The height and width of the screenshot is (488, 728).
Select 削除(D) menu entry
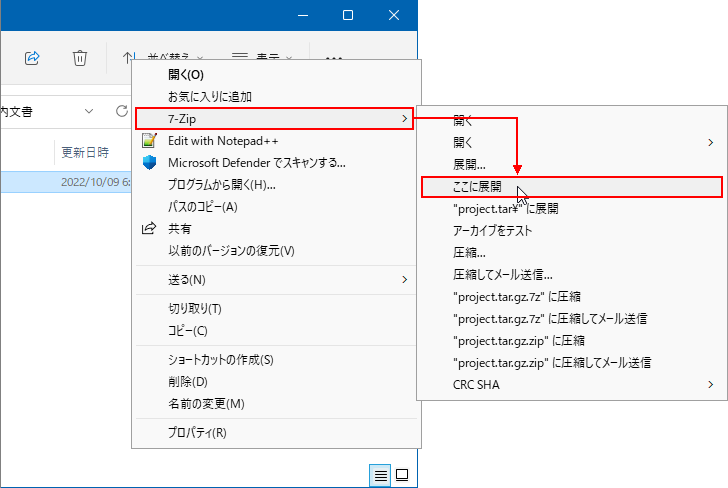[277, 382]
